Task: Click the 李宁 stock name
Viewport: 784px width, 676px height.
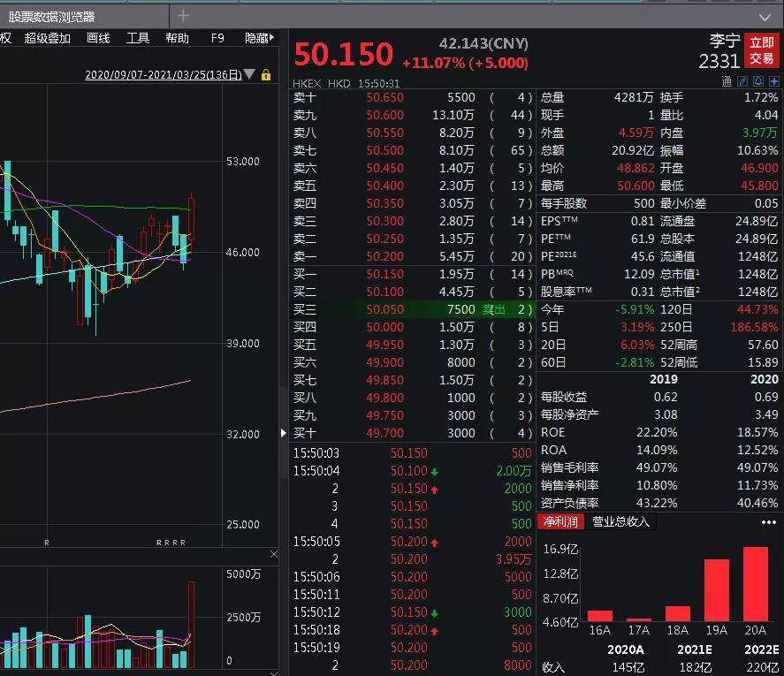Action: [x=725, y=41]
